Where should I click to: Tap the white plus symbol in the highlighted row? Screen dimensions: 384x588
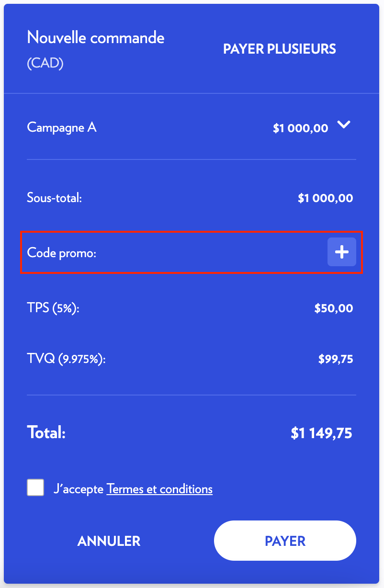341,252
